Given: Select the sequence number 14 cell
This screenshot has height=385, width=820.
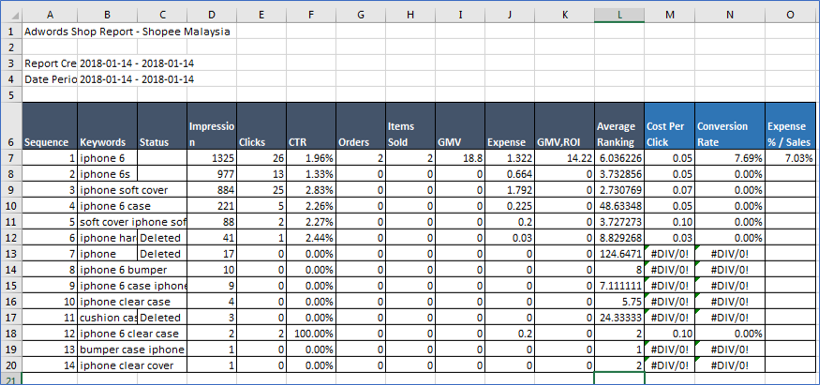Looking at the screenshot, I should click(50, 365).
